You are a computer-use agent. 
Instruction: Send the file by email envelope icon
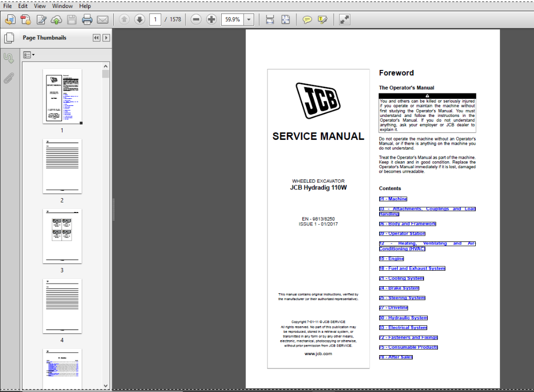(x=103, y=20)
